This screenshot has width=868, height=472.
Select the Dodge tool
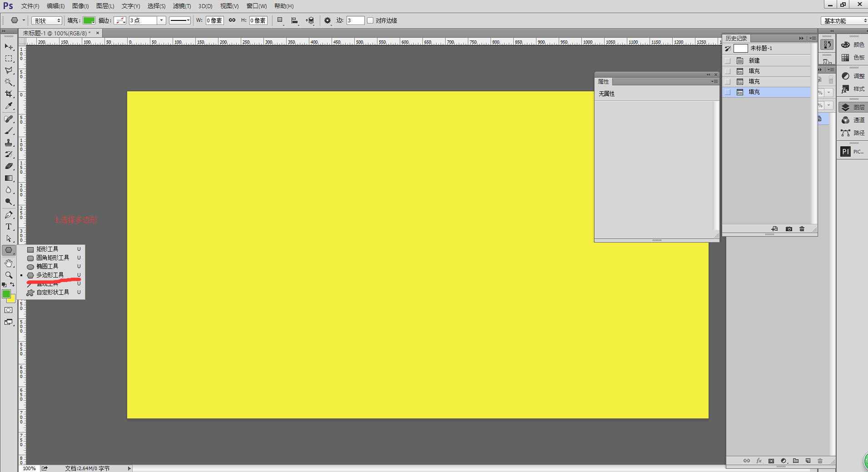click(9, 202)
